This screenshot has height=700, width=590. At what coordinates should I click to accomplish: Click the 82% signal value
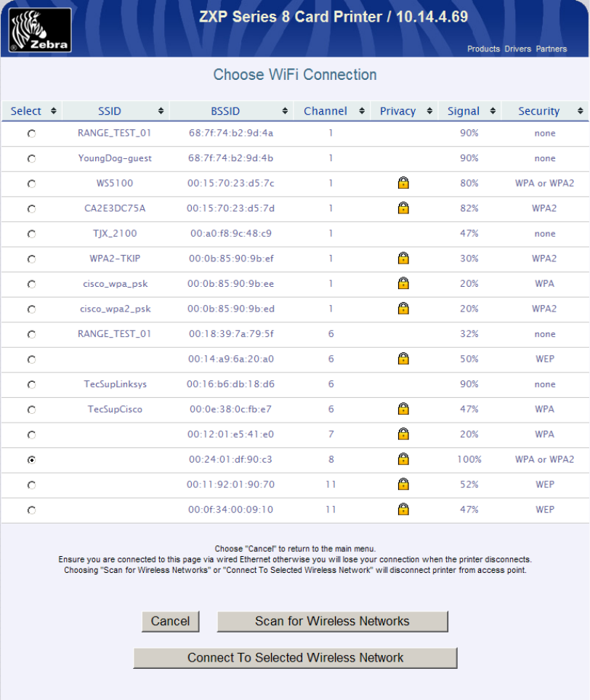coord(469,208)
